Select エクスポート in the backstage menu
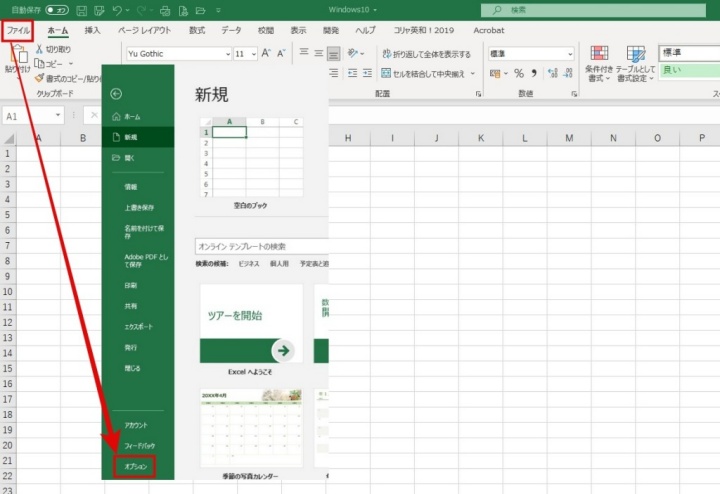The width and height of the screenshot is (720, 494). [138, 327]
